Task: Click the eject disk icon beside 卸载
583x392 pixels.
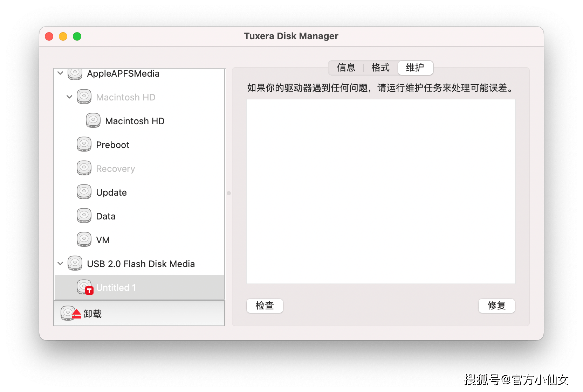Action: (x=70, y=314)
